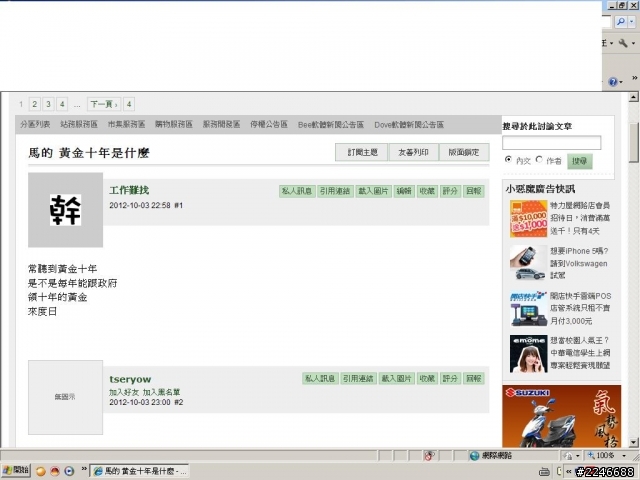
Task: Open the 站務服務區 nav tab
Action: tap(79, 124)
